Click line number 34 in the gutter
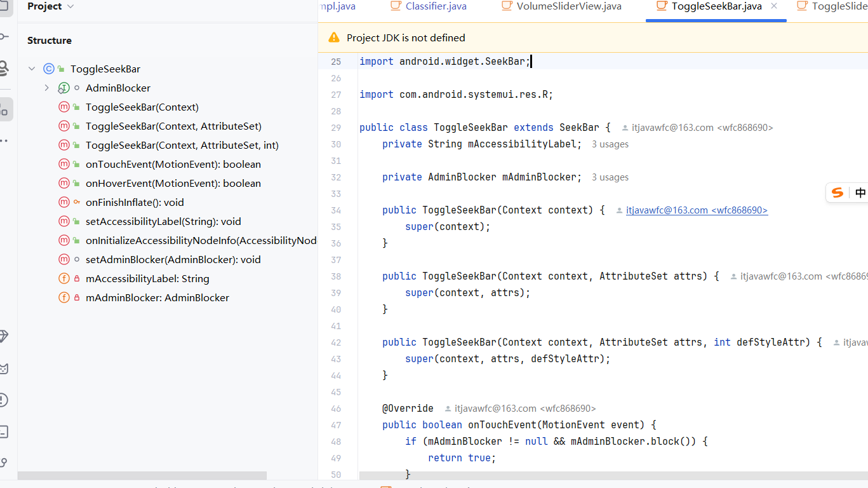The width and height of the screenshot is (868, 488). (x=336, y=210)
